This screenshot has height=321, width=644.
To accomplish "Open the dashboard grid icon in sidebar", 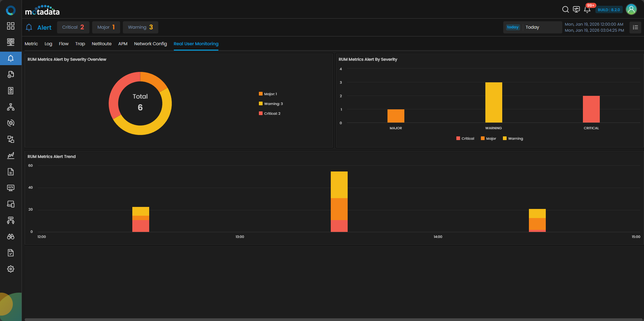I will click(x=11, y=26).
